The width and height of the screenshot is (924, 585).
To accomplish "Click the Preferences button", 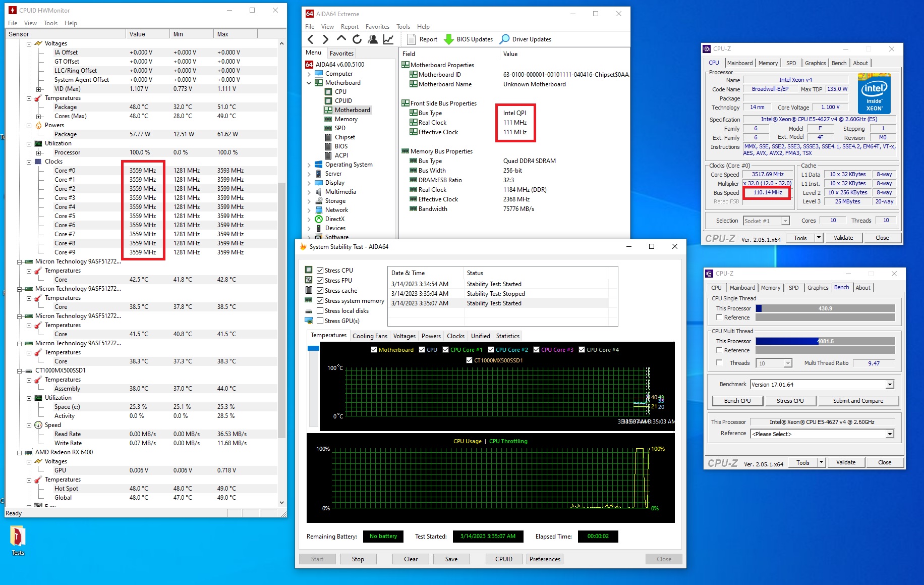I will point(545,559).
